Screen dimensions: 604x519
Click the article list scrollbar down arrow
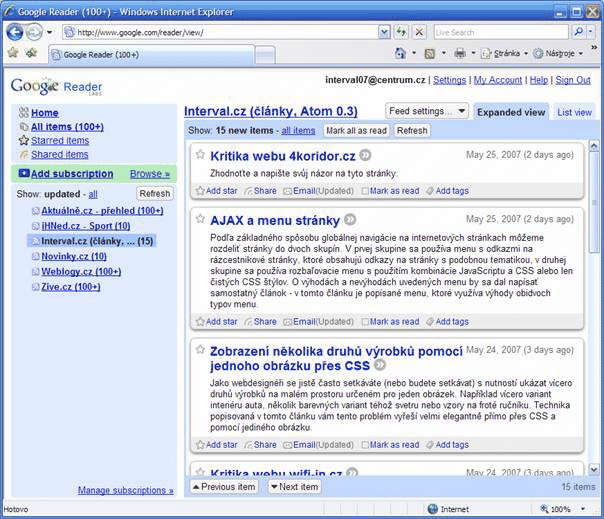[594, 470]
